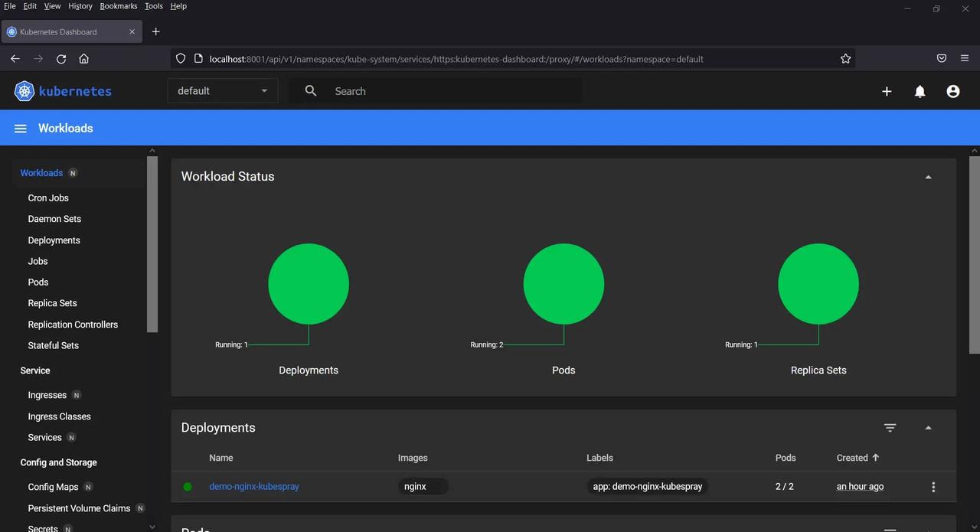Click the Deployments filter icon

[890, 428]
